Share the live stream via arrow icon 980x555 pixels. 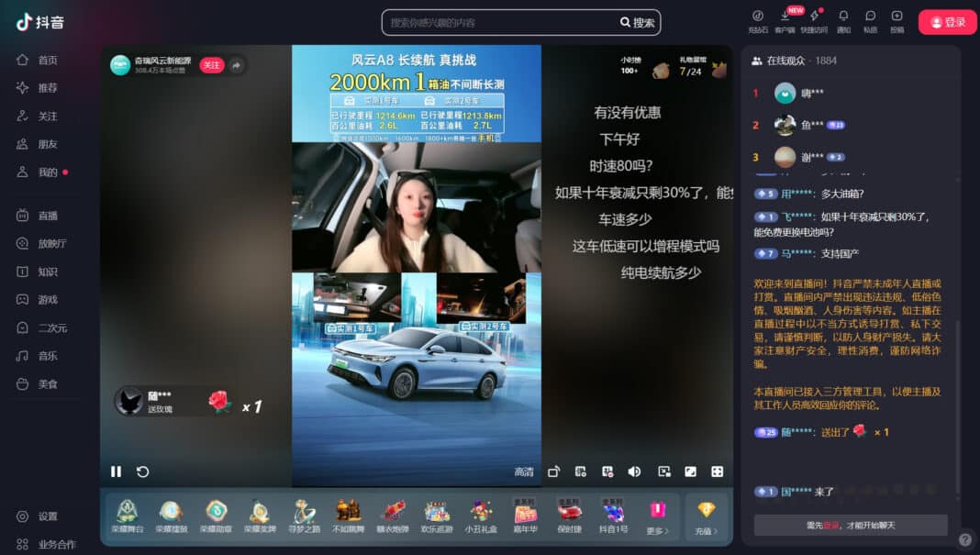236,65
